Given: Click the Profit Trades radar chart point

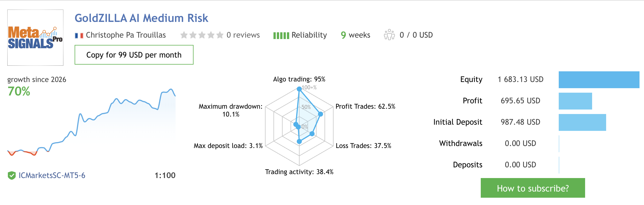Looking at the screenshot, I should pos(321,114).
